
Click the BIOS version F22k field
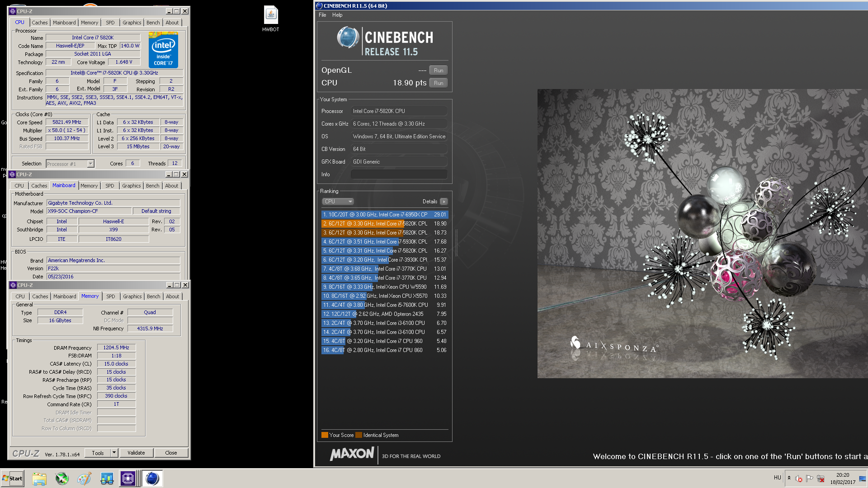pyautogui.click(x=113, y=268)
